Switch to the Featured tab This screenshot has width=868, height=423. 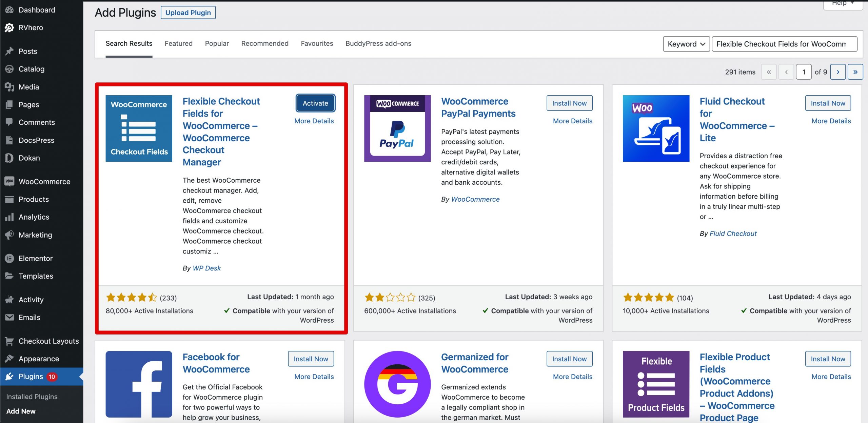tap(178, 43)
